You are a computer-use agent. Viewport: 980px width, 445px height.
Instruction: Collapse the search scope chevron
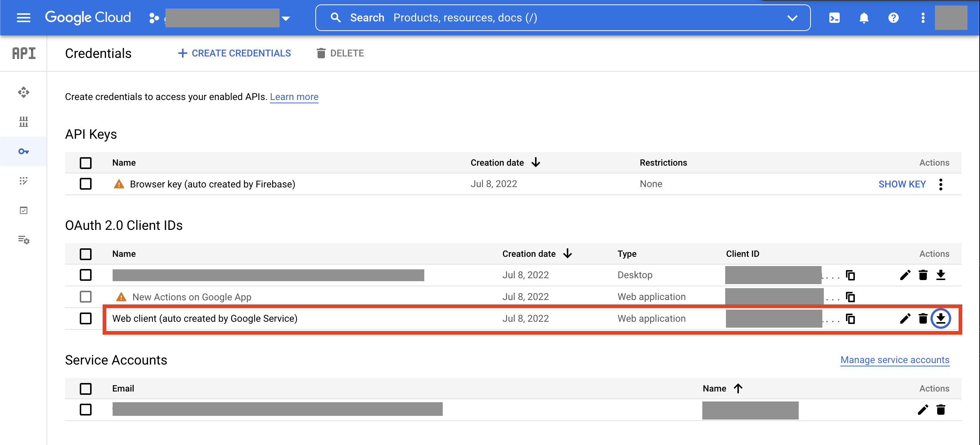tap(792, 17)
